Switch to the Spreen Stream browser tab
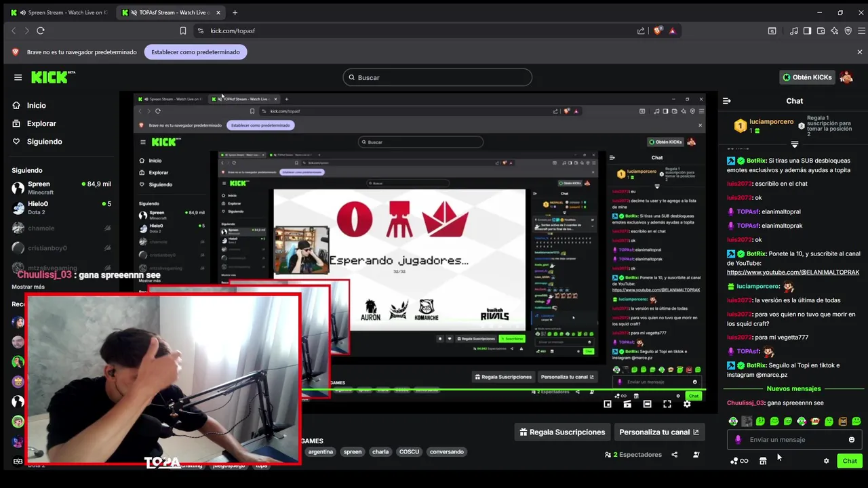The width and height of the screenshot is (868, 488). [x=59, y=12]
